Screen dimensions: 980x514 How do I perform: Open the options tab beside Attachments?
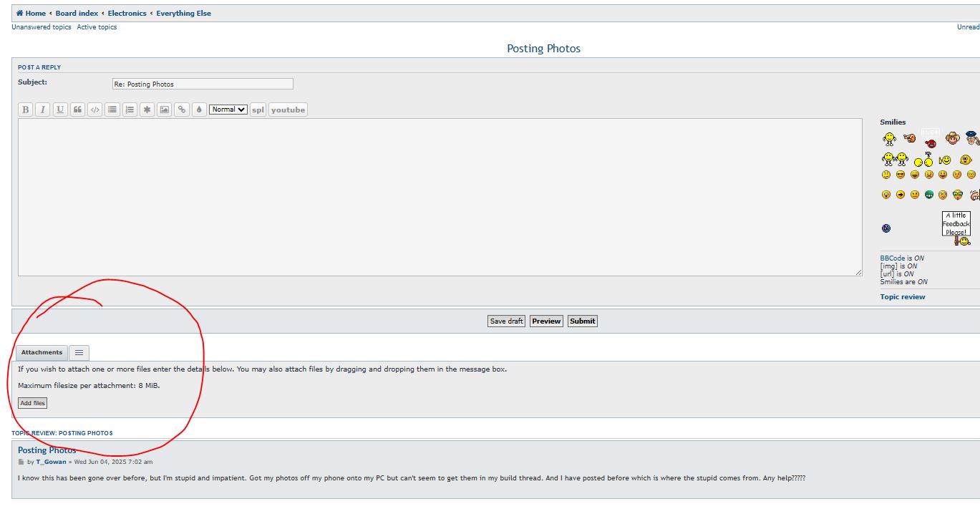(x=79, y=352)
